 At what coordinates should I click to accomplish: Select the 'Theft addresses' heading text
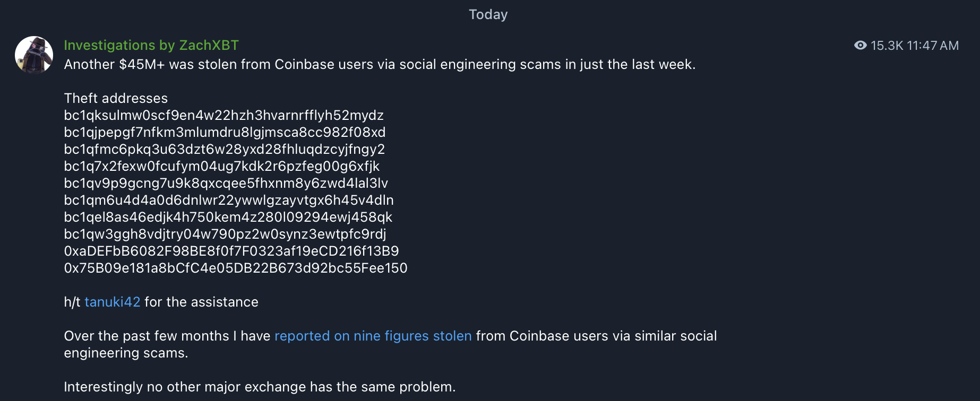pos(115,98)
